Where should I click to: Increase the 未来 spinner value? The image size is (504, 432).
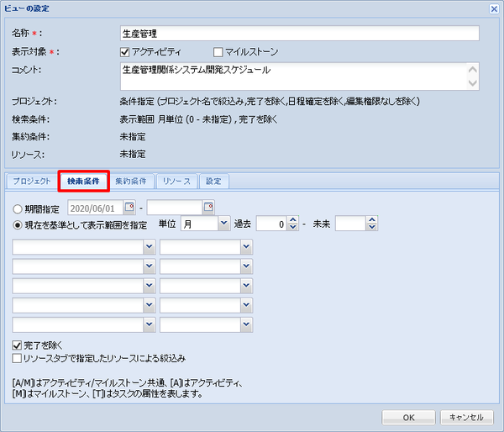[372, 220]
